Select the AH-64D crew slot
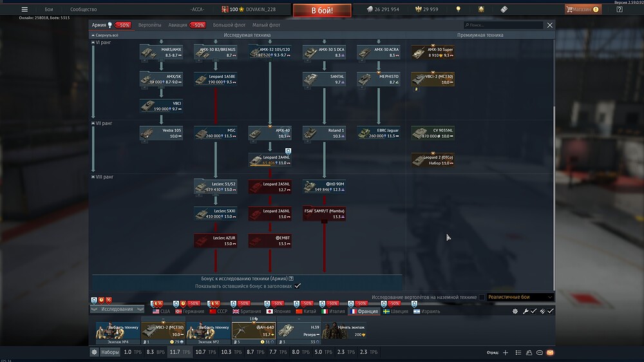The width and height of the screenshot is (644, 362). [x=254, y=331]
